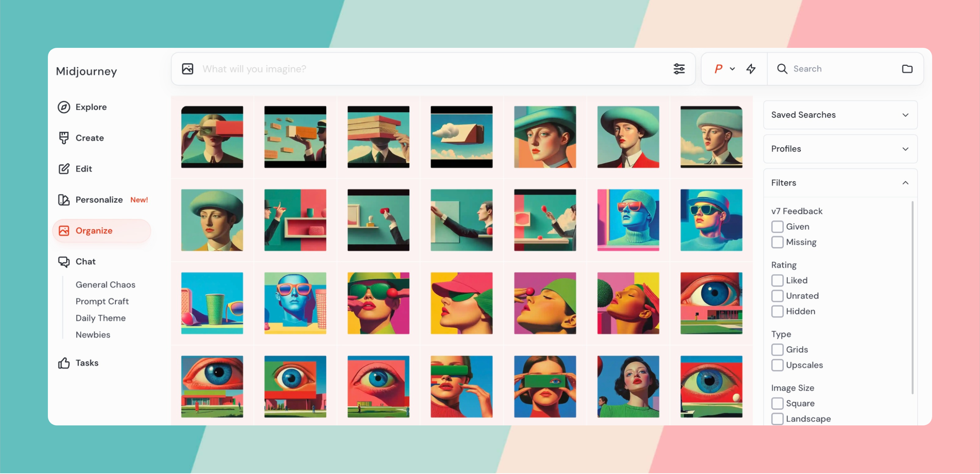Check the Landscape image size checkbox
This screenshot has height=474, width=980.
coord(777,419)
